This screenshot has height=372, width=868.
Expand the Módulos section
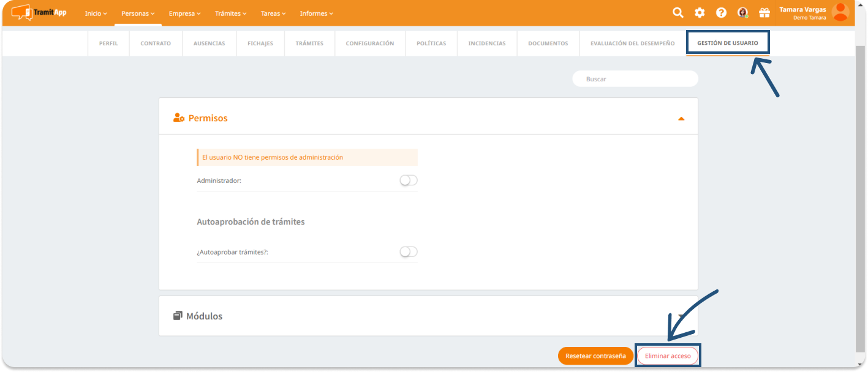(x=681, y=316)
